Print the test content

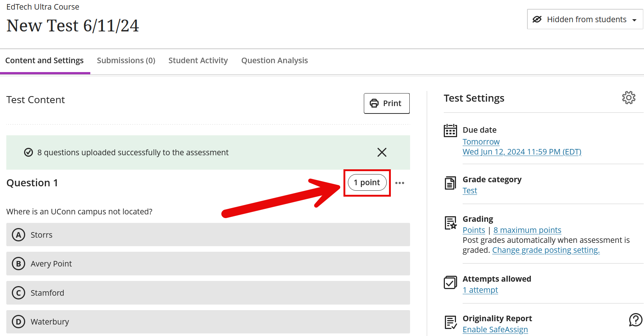coord(386,103)
